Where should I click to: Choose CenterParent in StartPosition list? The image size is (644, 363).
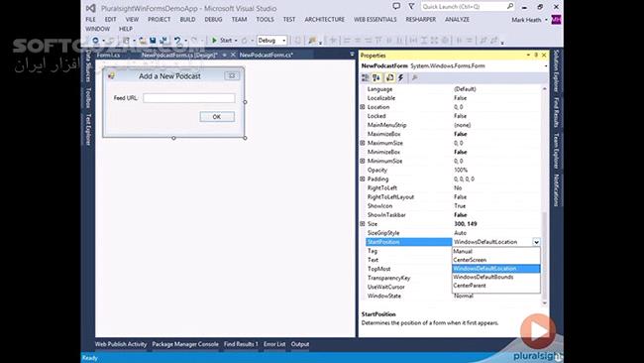click(x=495, y=286)
